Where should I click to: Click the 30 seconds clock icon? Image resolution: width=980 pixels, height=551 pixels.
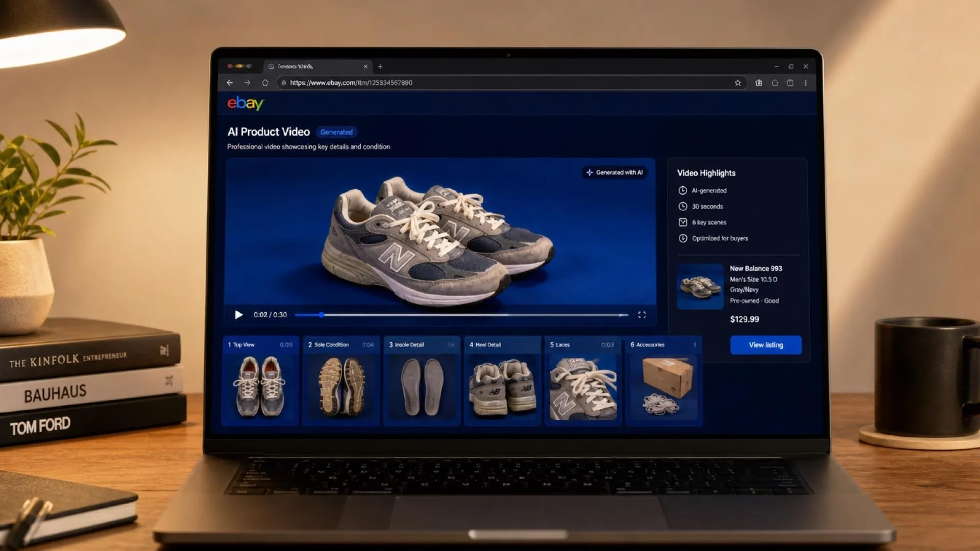click(682, 206)
